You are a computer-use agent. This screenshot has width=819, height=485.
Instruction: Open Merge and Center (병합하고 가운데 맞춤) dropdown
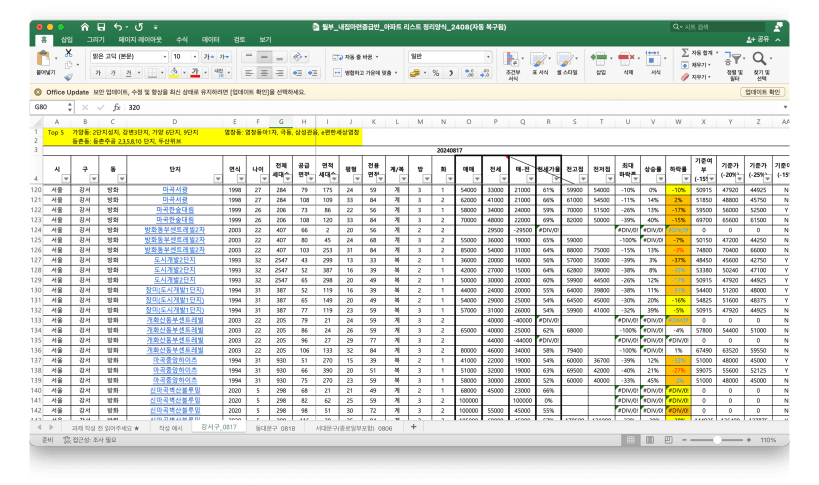tap(396, 73)
